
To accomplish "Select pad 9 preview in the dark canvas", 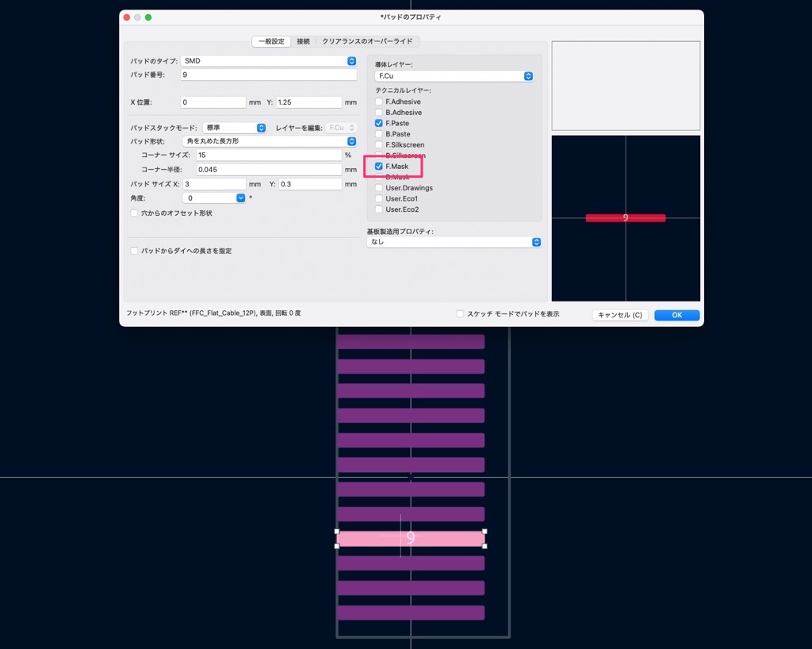I will 625,218.
